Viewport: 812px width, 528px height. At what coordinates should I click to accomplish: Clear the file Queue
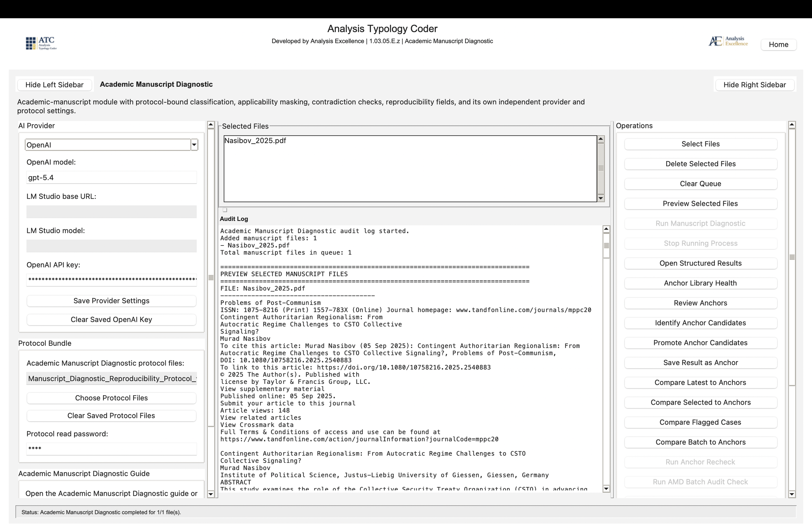(x=701, y=183)
